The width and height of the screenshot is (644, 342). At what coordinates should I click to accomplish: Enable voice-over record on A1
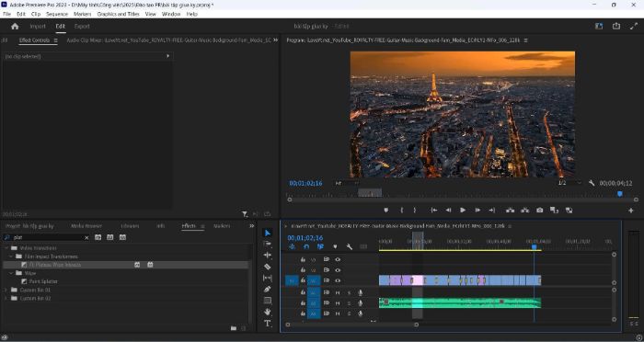(x=361, y=292)
